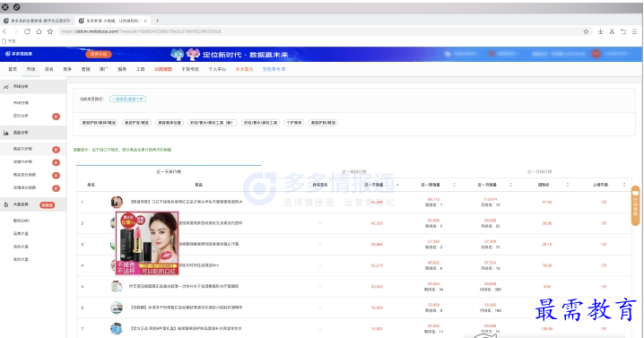Click the scissors screenshot icon in toolbar
This screenshot has height=338, width=644.
(612, 31)
